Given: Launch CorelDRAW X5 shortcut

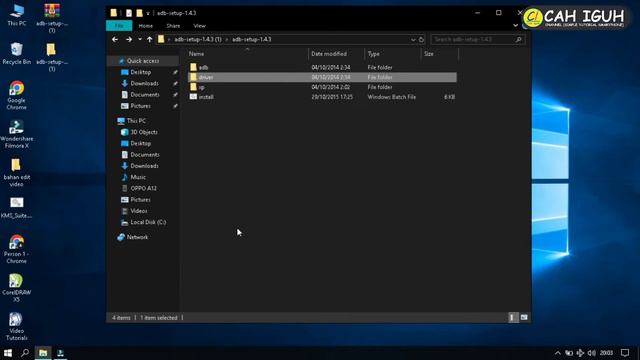Looking at the screenshot, I should click(x=17, y=287).
